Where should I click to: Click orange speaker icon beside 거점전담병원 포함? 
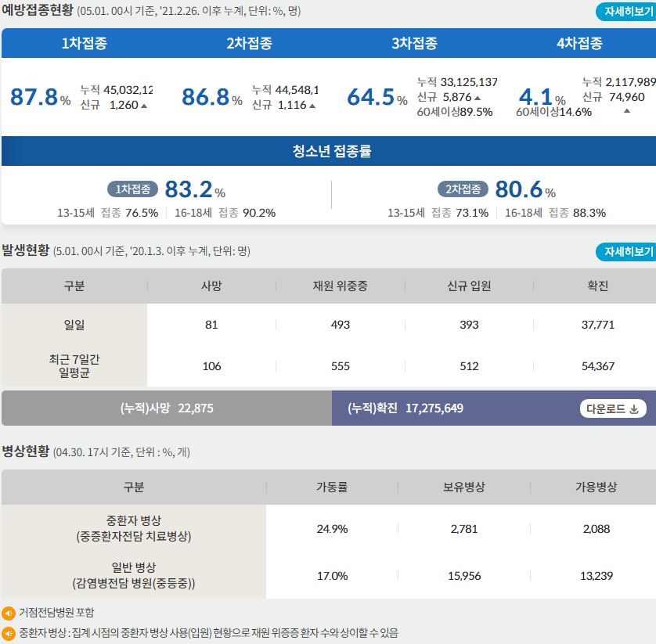coord(9,613)
